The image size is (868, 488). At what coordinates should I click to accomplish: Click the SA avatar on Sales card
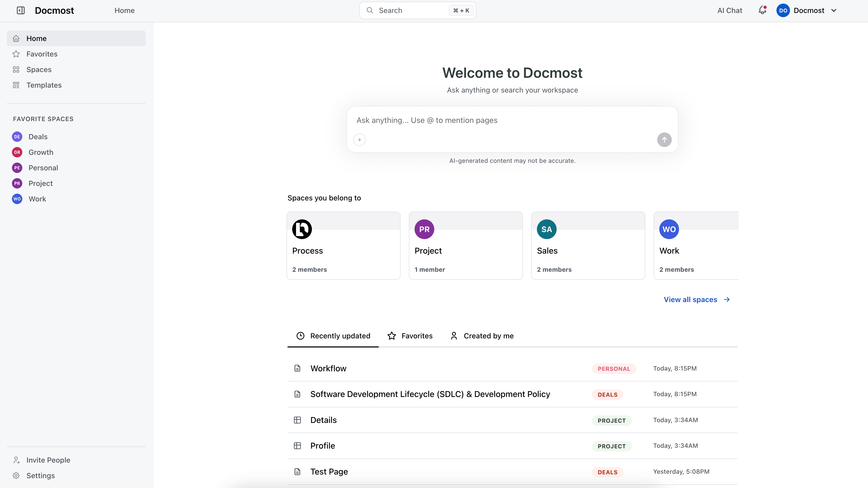[x=547, y=229]
